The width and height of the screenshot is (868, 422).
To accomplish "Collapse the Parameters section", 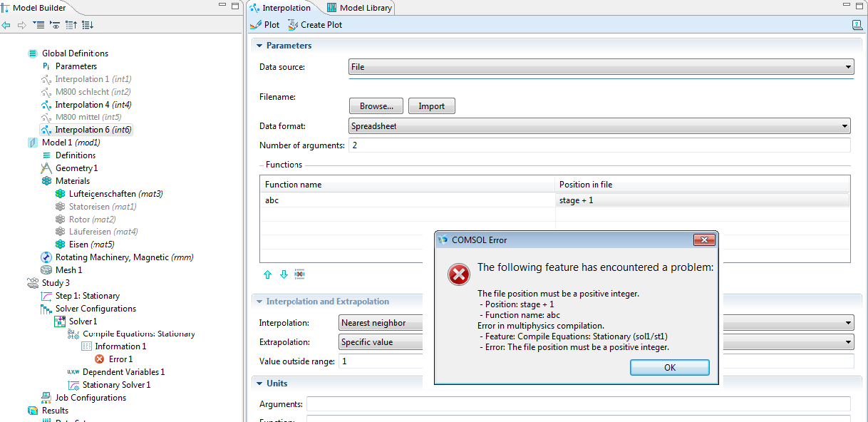I will point(259,46).
